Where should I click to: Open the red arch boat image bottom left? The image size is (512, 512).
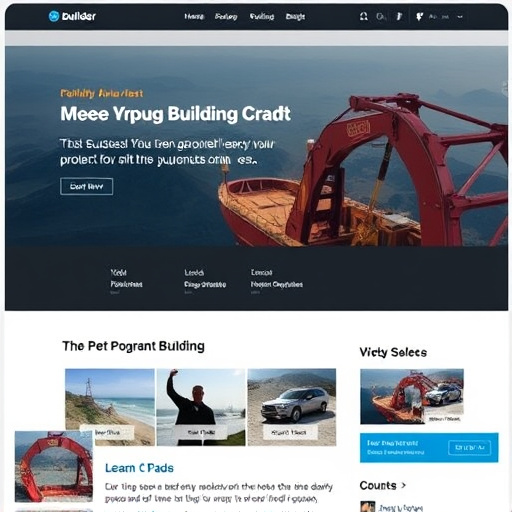[54, 466]
